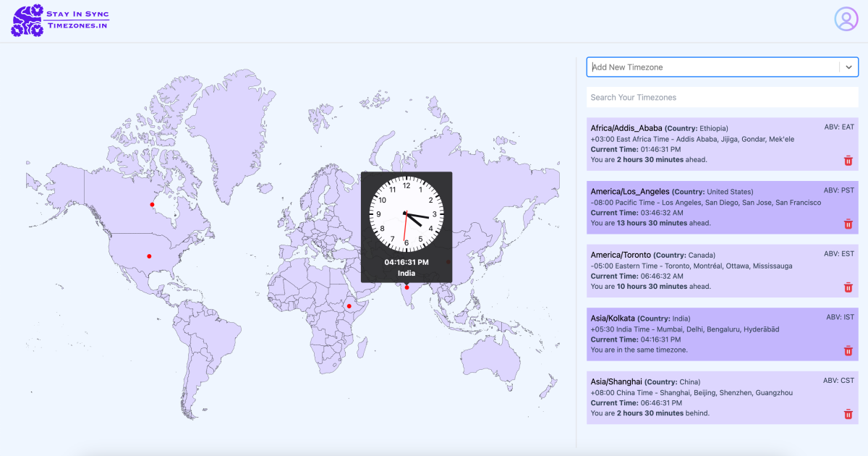Screen dimensions: 868x456
Task: Click 'You are in the same timezone' line
Action: [639, 350]
